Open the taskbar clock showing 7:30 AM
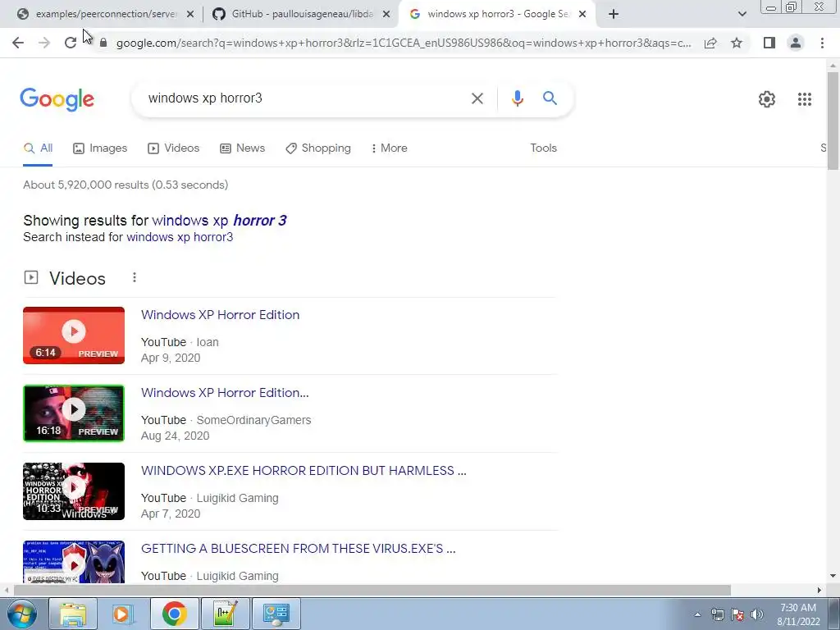 click(798, 614)
